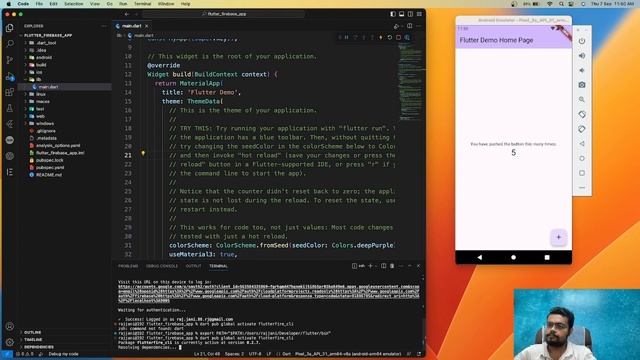Click the command center search field
Viewport: 640px width, 360px height.
224,14
